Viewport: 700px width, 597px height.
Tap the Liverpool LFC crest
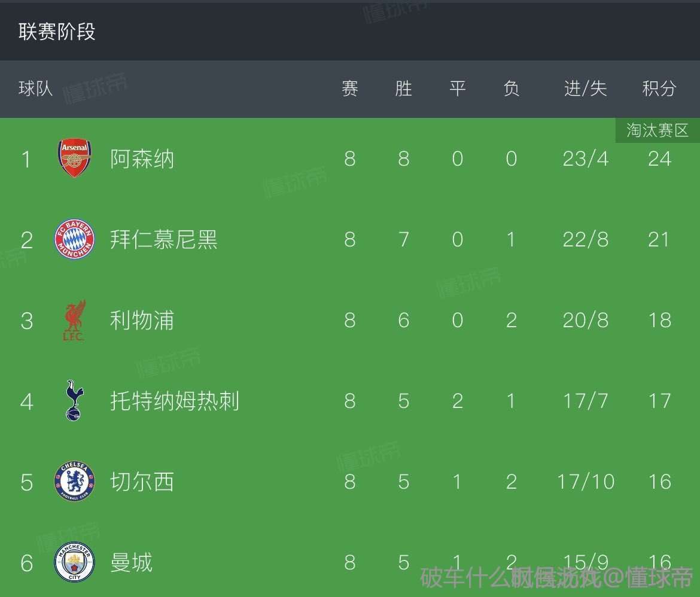tap(74, 321)
